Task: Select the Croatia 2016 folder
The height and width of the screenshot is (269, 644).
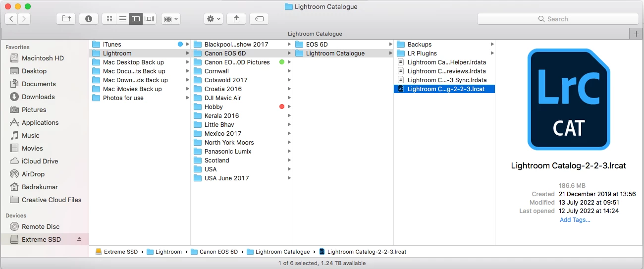Action: click(223, 89)
